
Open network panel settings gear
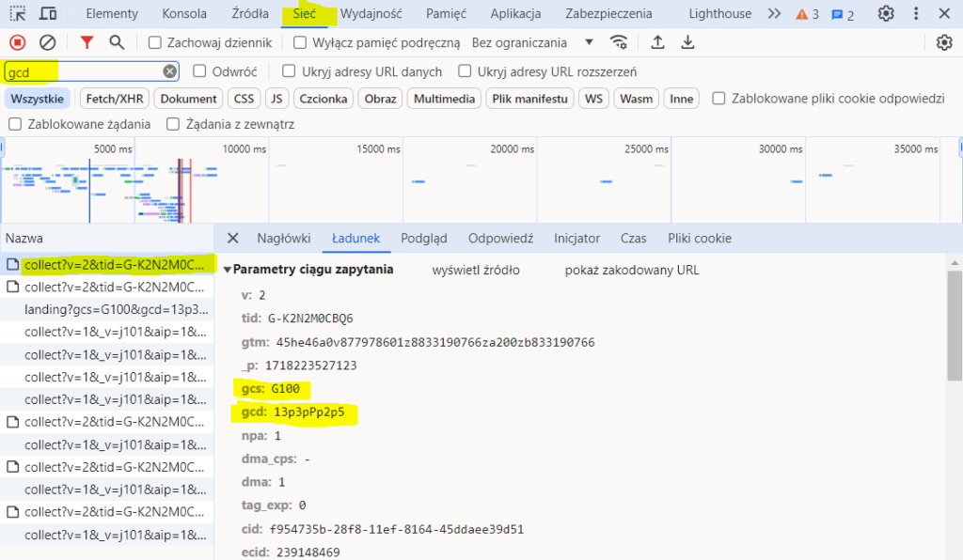click(944, 42)
